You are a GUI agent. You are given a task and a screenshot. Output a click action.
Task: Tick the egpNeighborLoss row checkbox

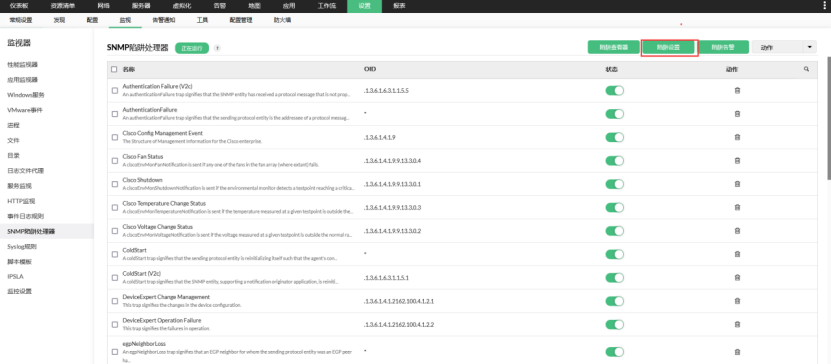(x=114, y=352)
